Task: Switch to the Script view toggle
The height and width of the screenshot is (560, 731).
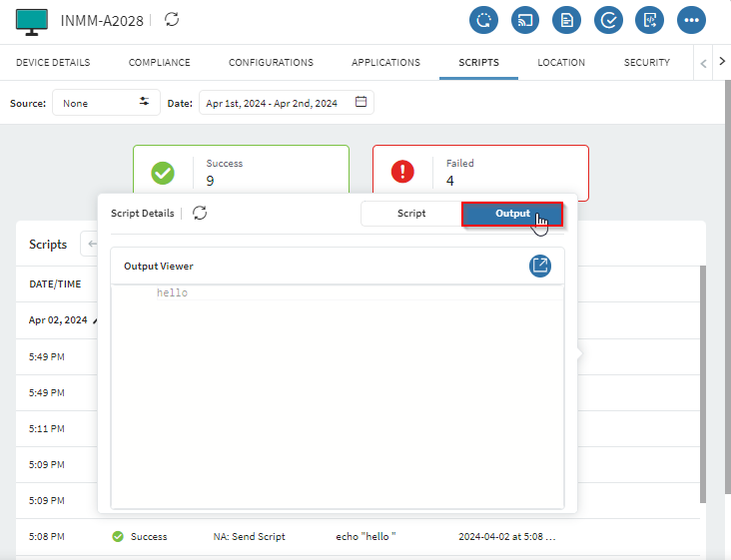Action: click(411, 214)
